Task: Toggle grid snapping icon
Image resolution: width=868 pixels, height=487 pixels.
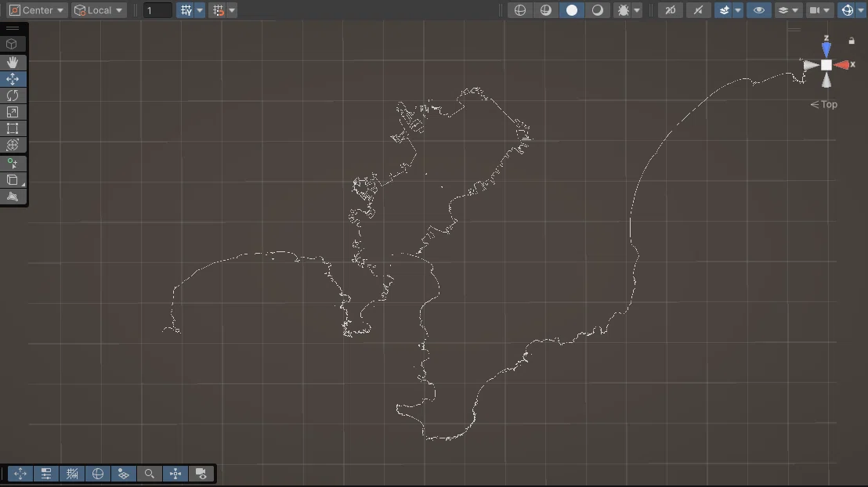Action: click(218, 10)
